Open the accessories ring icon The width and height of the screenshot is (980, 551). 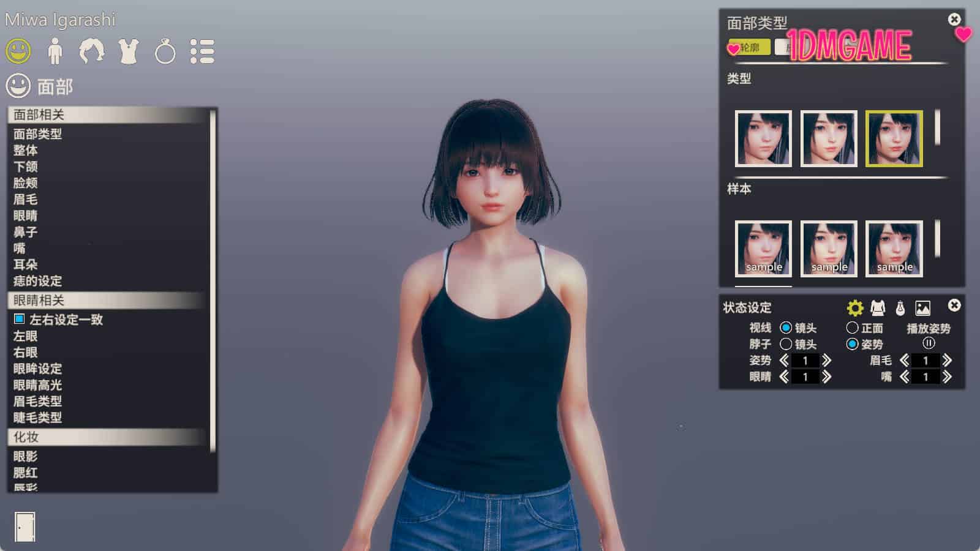pyautogui.click(x=165, y=52)
